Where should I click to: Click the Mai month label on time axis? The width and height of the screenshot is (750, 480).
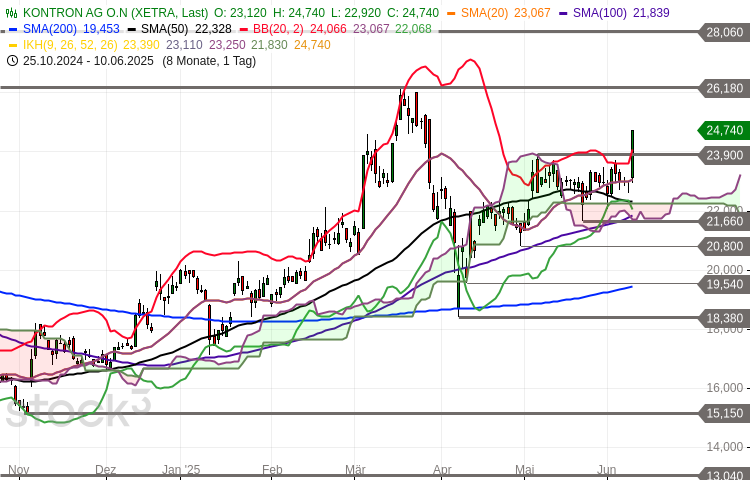(525, 469)
